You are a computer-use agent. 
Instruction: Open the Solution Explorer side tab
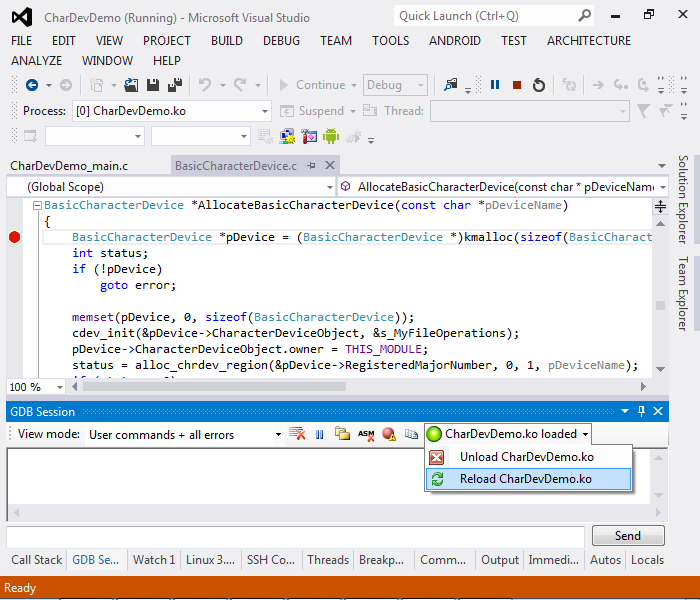click(x=683, y=200)
